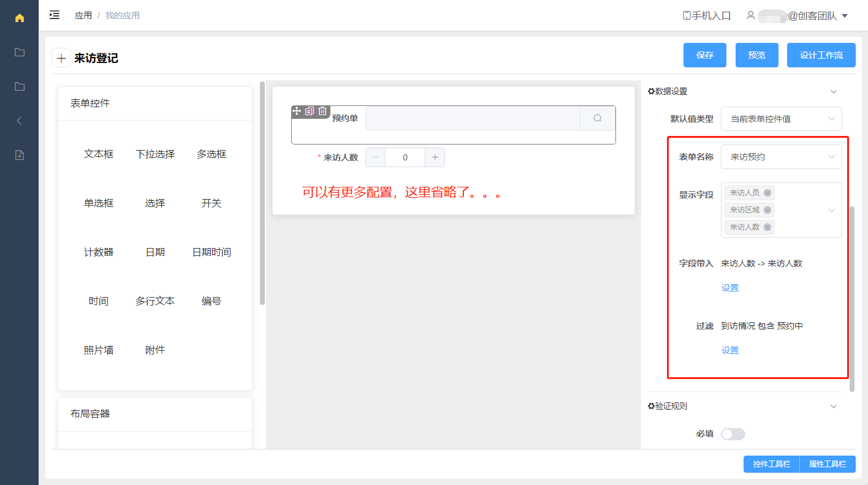Open the 表单名称 dropdown

click(x=782, y=157)
